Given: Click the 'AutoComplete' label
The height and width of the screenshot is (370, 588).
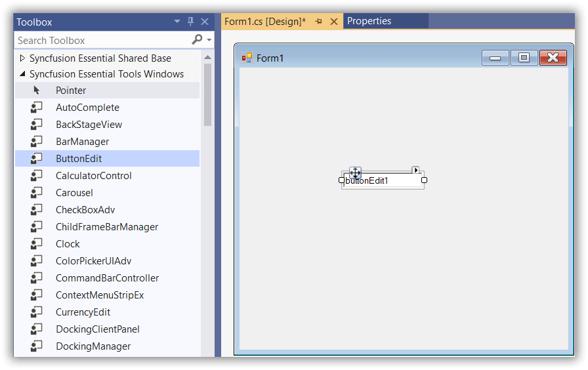Looking at the screenshot, I should coord(87,108).
